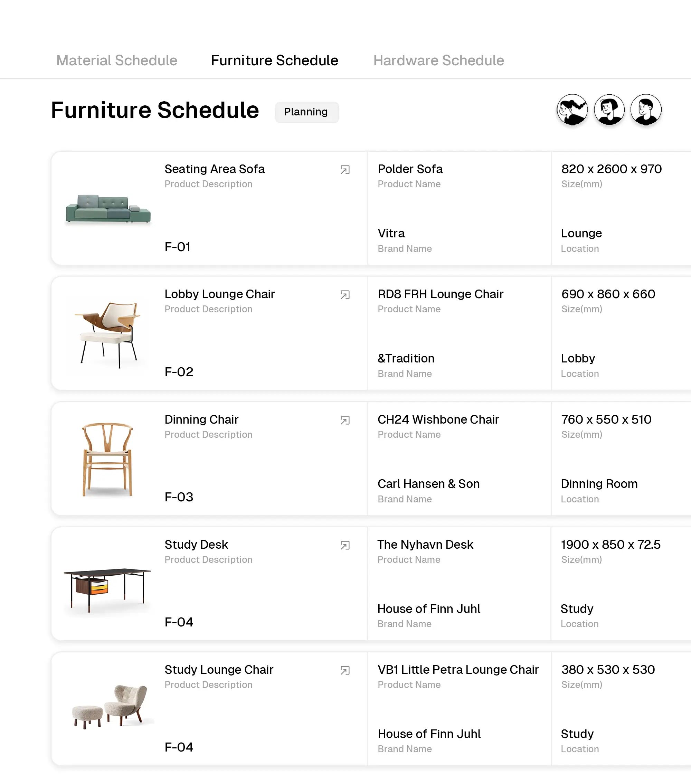
Task: Select the F-01 item code
Action: coord(178,247)
